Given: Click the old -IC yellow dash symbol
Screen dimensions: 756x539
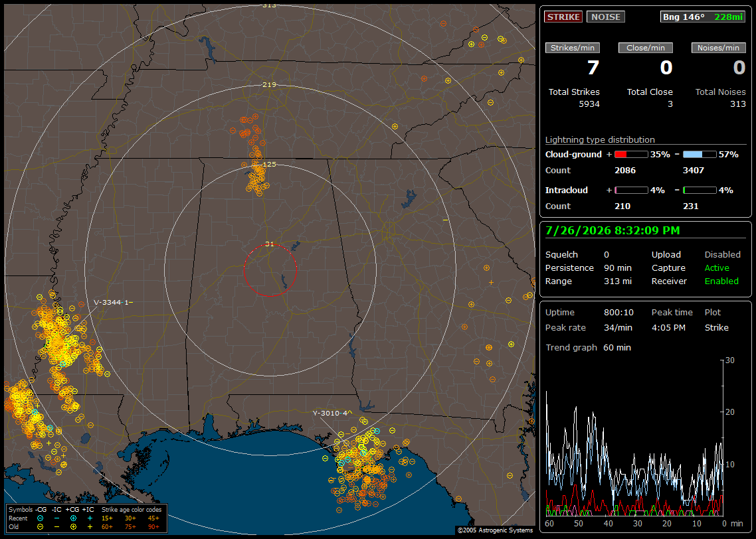Looking at the screenshot, I should [57, 527].
